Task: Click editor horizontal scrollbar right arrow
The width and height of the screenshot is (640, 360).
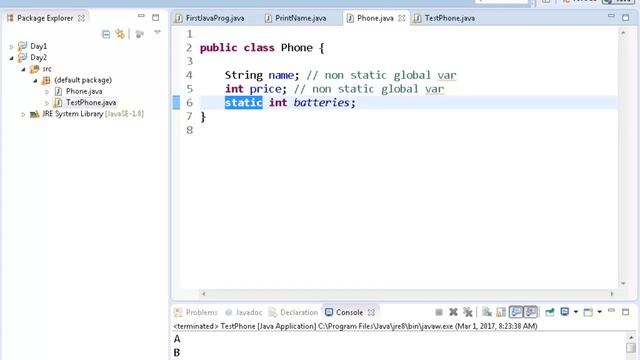Action: pos(612,293)
